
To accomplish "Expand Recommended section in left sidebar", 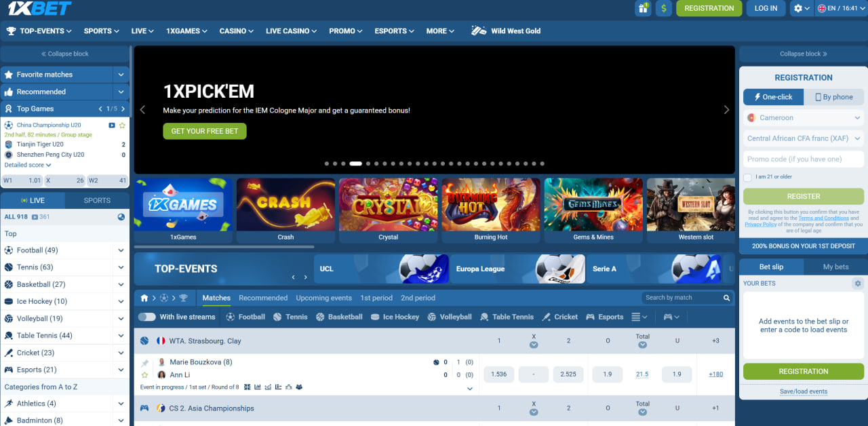I will coord(121,92).
